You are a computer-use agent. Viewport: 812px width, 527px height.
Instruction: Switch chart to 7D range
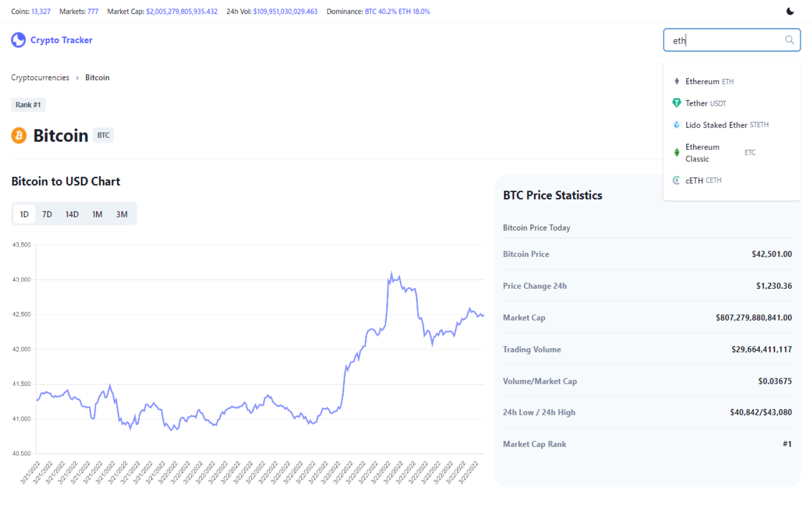(x=47, y=214)
